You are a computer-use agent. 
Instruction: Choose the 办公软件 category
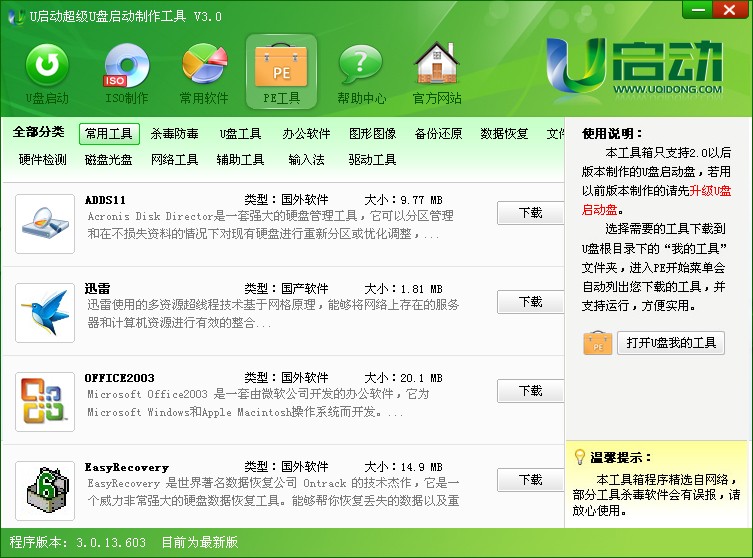point(306,133)
